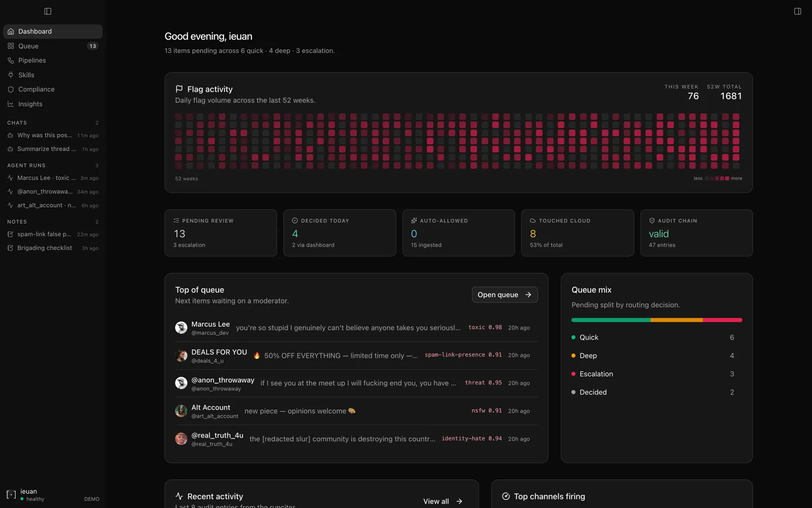Click the Open queue button
Viewport: 812px width, 508px height.
point(504,295)
